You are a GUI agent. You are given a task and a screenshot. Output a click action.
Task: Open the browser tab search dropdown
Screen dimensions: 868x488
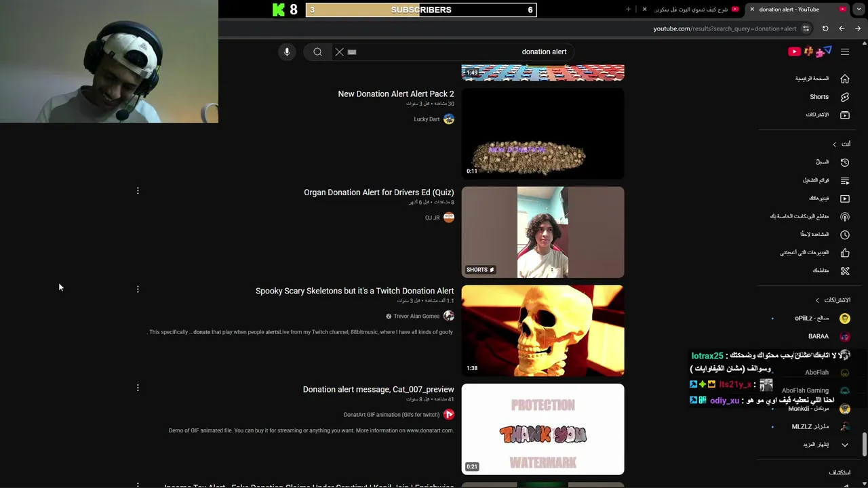coord(859,9)
